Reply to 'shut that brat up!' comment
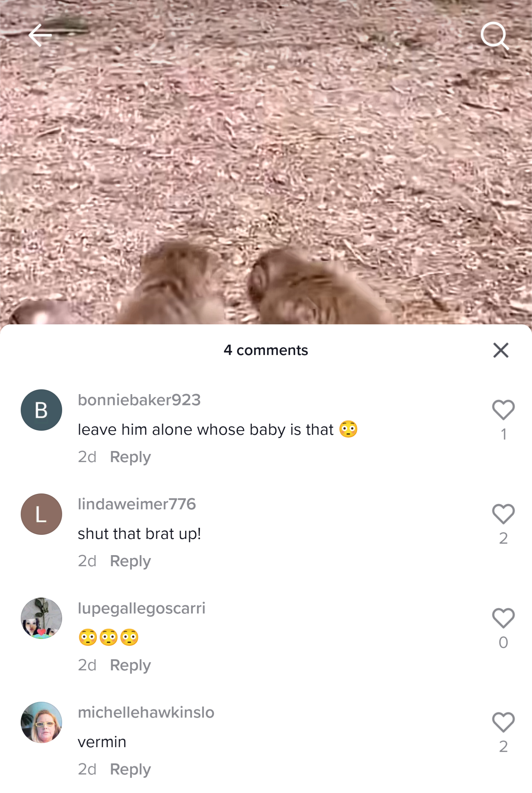This screenshot has width=532, height=793. pos(130,561)
